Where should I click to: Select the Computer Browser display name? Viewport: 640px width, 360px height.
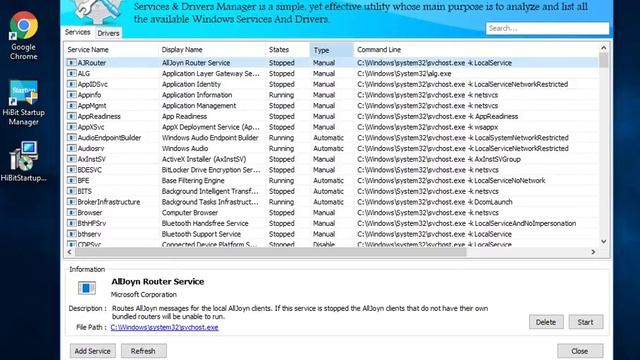[x=190, y=213]
